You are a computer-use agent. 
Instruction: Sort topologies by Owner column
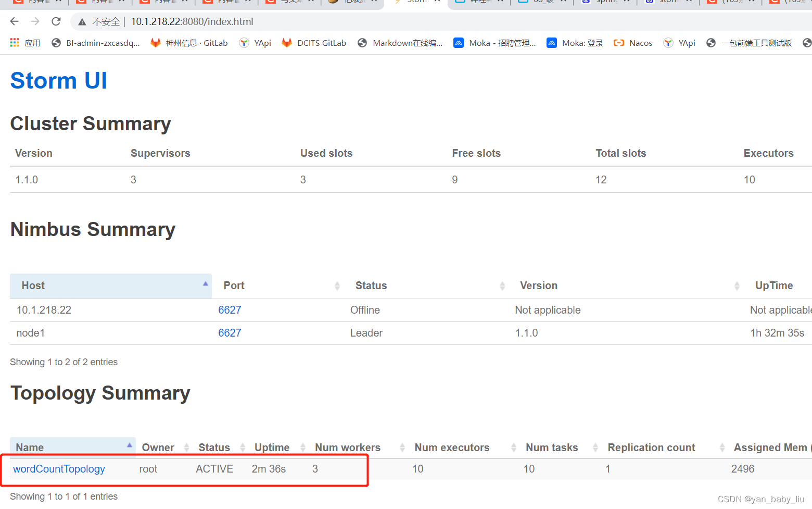tap(164, 448)
